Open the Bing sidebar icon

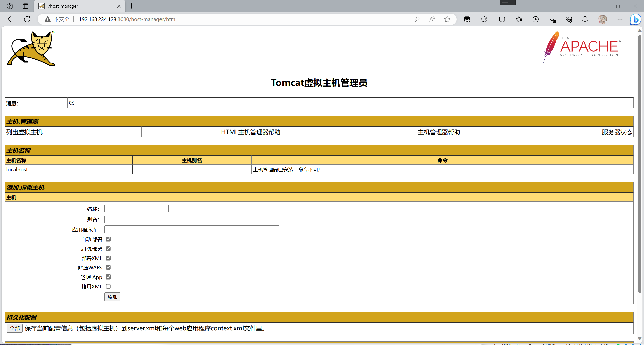coord(635,19)
